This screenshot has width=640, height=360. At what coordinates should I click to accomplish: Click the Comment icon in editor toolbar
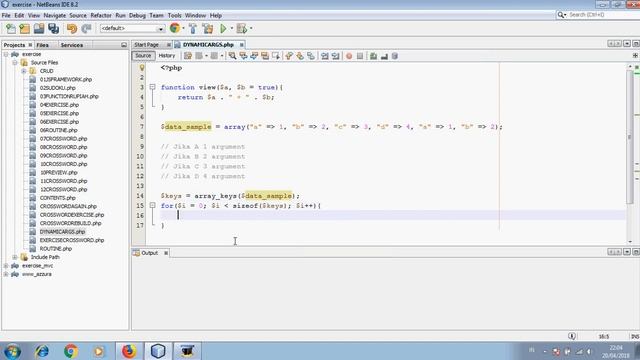pos(373,56)
